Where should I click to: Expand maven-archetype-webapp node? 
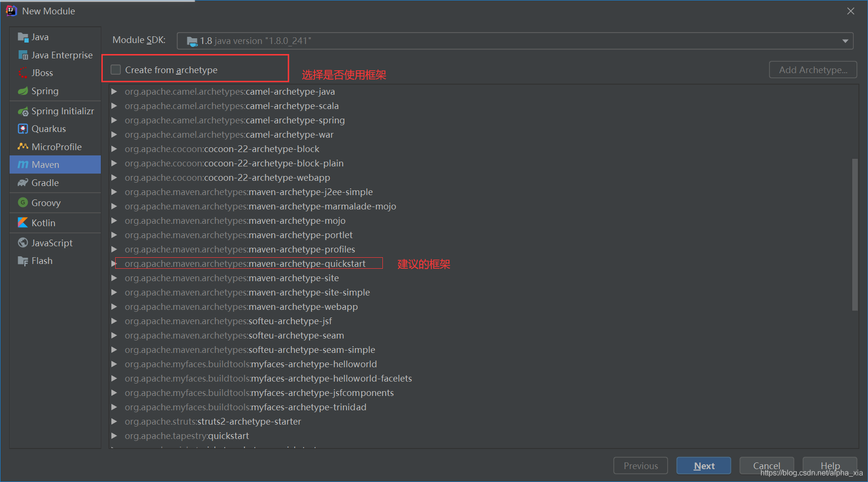point(114,307)
